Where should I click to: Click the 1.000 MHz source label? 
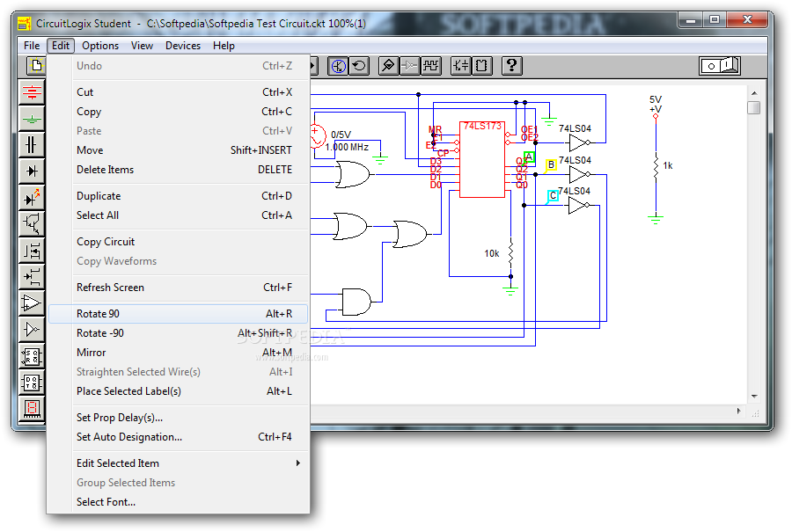pos(347,147)
